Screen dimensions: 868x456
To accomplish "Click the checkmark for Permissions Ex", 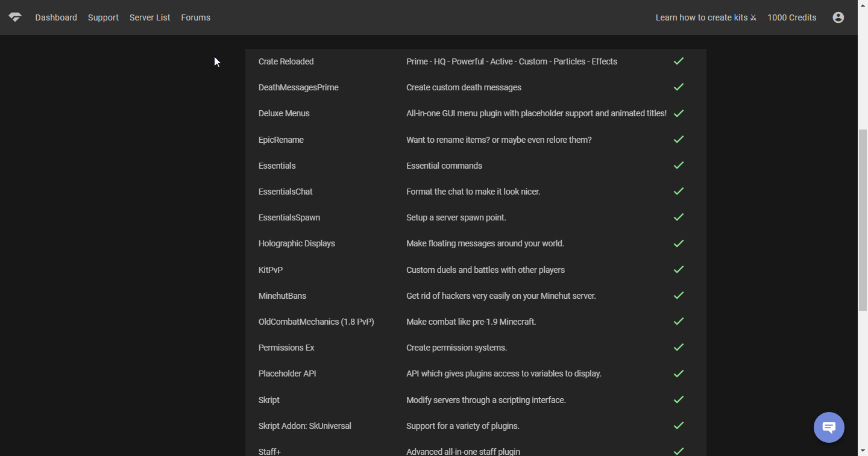I will (x=679, y=348).
